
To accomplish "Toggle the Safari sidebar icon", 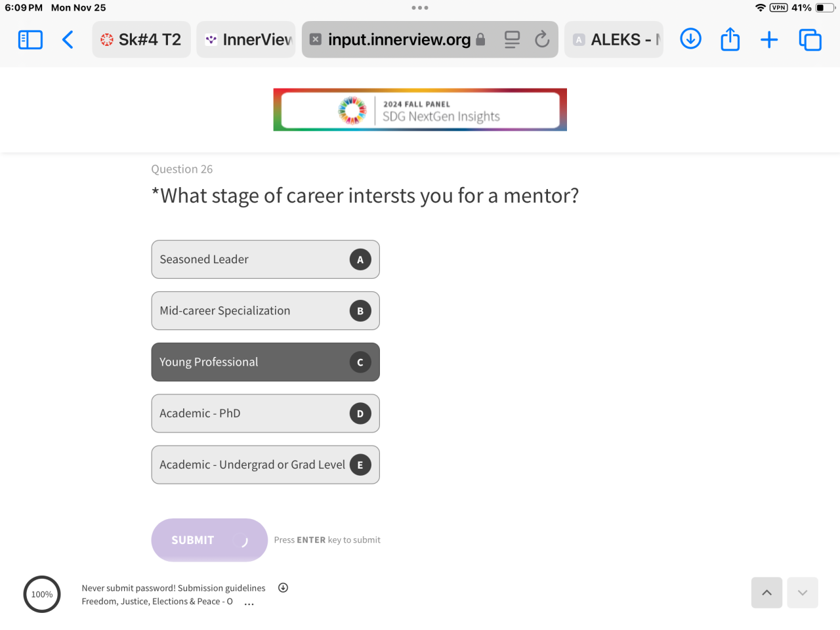I will [30, 40].
